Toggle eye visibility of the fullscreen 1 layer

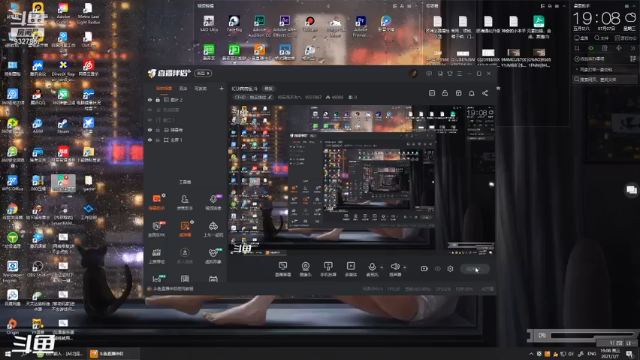click(150, 140)
